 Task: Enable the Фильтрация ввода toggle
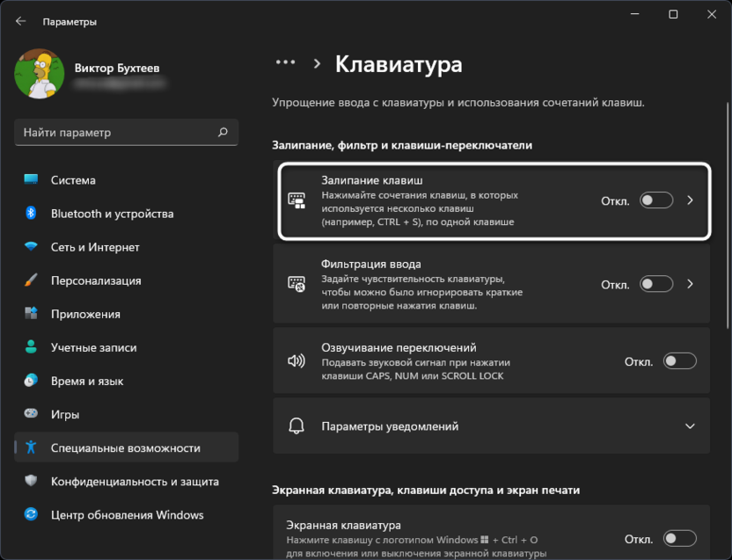coord(656,284)
